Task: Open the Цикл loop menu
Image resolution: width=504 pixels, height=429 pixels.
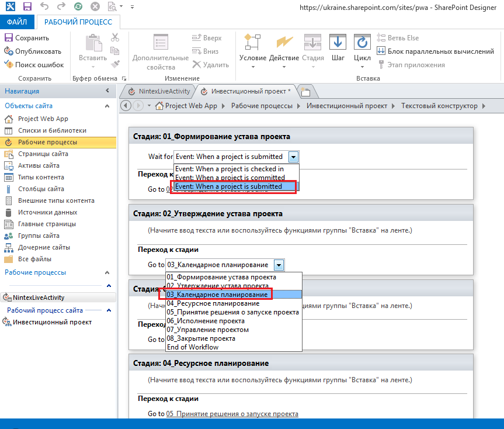Action: pyautogui.click(x=362, y=51)
